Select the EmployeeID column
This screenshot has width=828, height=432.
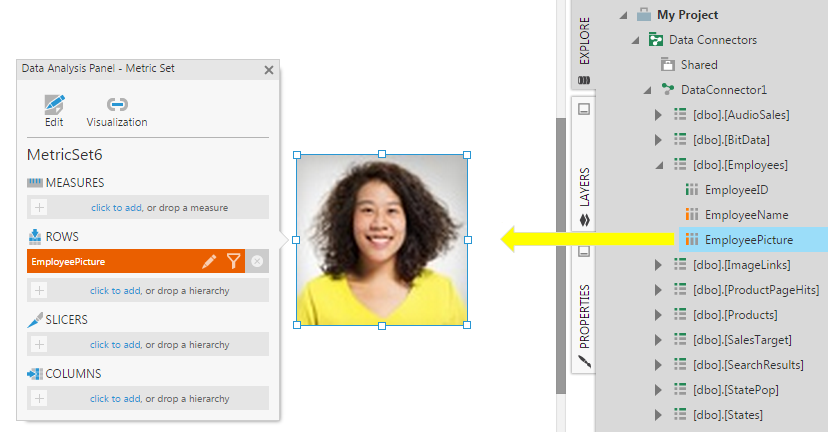pos(736,190)
